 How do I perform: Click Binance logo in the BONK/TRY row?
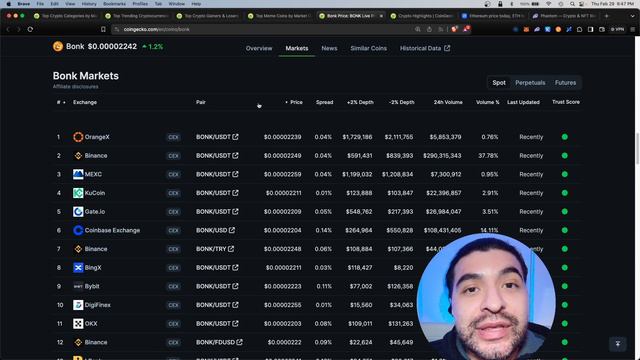(x=78, y=249)
